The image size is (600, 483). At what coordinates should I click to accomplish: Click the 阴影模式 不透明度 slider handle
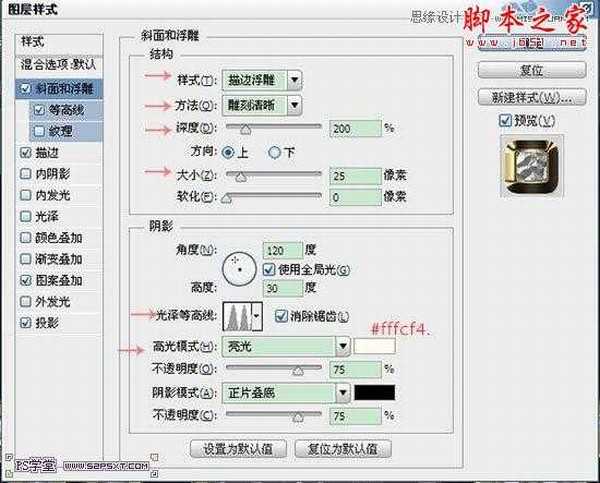(x=298, y=417)
